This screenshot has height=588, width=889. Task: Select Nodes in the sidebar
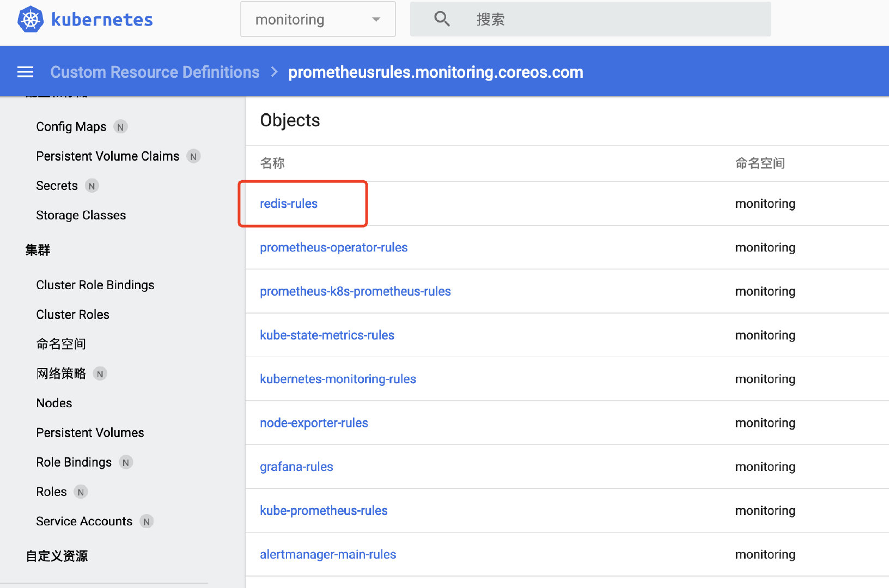(x=54, y=403)
